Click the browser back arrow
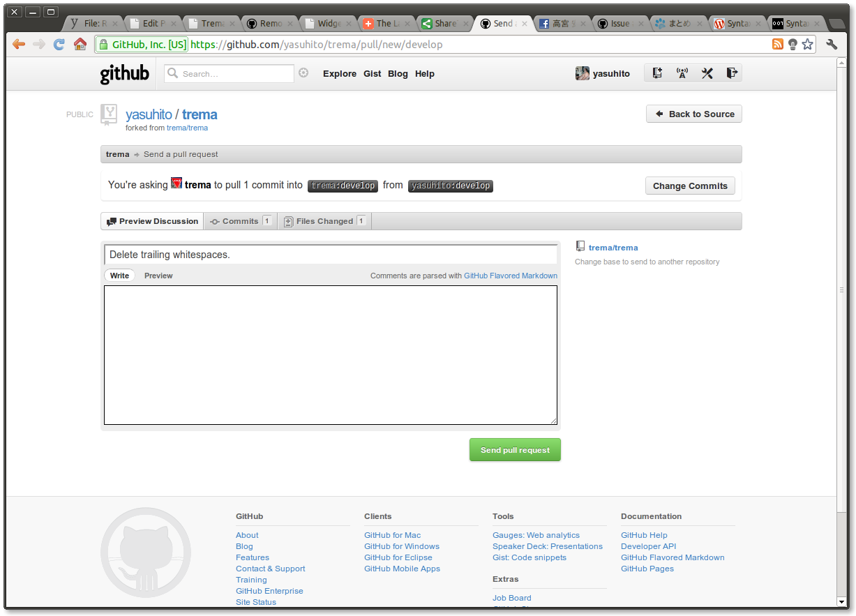Screen dimensions: 856x616 (x=19, y=44)
